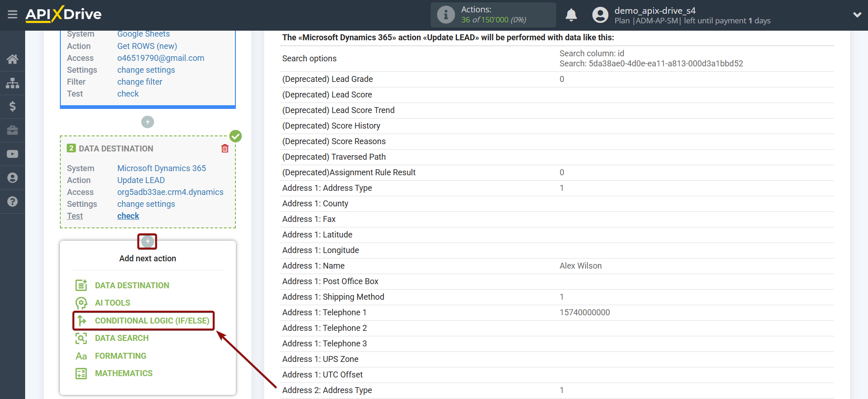
Task: Choose DATA DESTINATION next action
Action: click(132, 285)
